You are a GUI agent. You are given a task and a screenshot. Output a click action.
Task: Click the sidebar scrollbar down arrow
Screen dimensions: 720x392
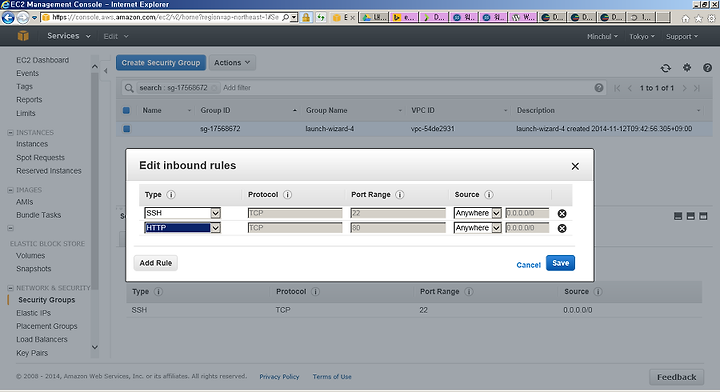point(95,347)
